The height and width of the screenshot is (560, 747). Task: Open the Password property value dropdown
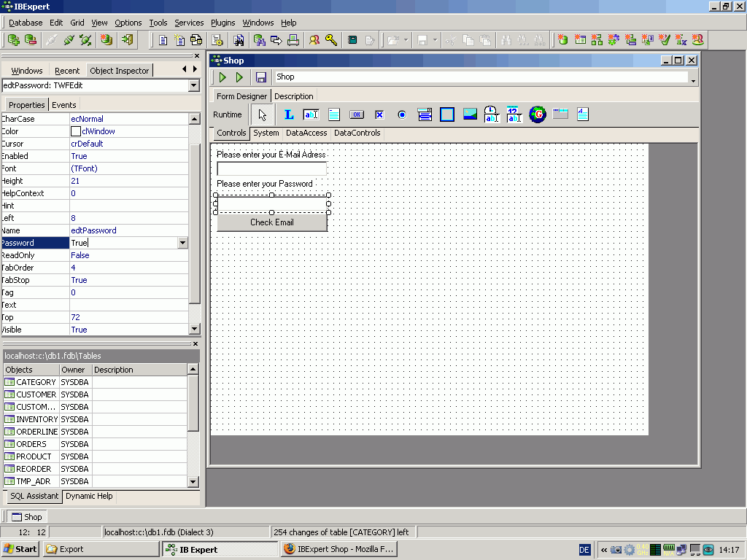coord(182,243)
